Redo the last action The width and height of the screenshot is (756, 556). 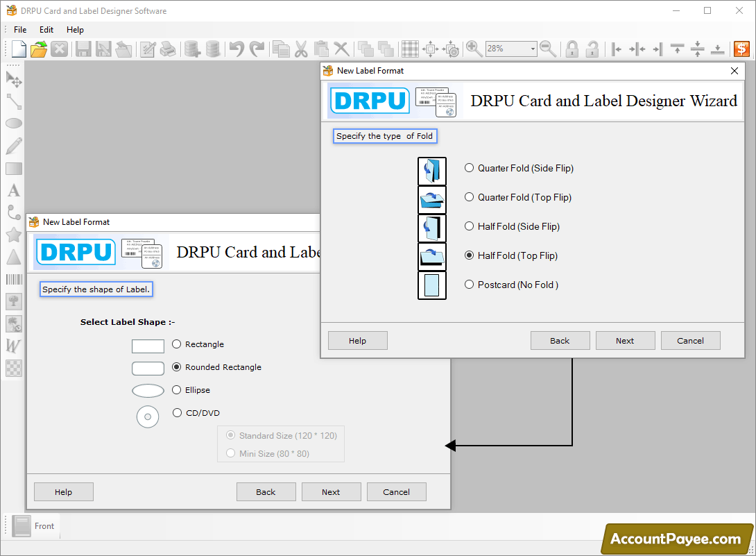tap(257, 49)
